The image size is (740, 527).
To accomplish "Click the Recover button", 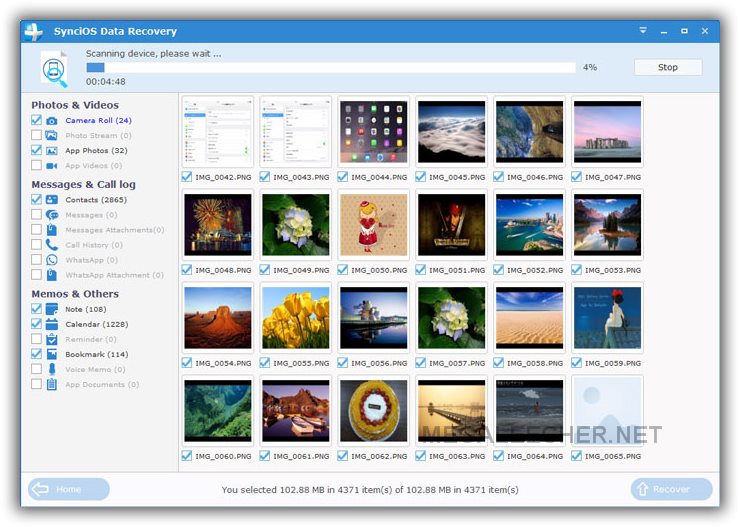I will [671, 489].
